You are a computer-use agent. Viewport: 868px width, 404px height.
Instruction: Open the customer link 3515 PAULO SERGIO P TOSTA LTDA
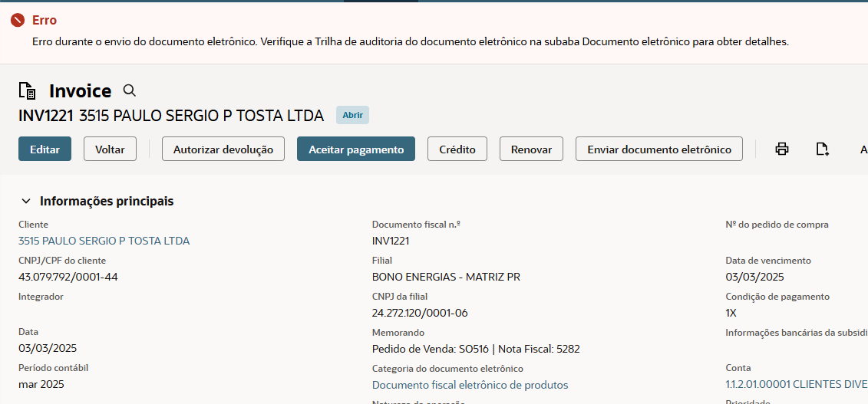104,241
